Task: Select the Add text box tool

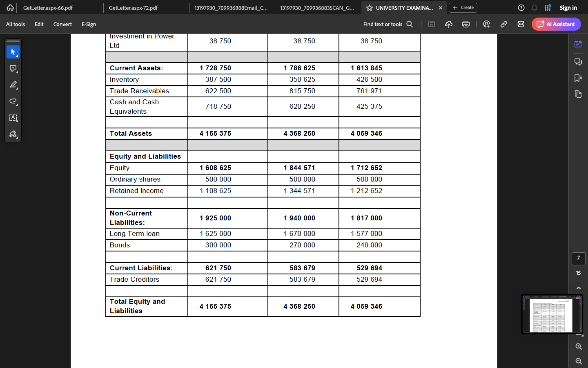Action: click(13, 118)
